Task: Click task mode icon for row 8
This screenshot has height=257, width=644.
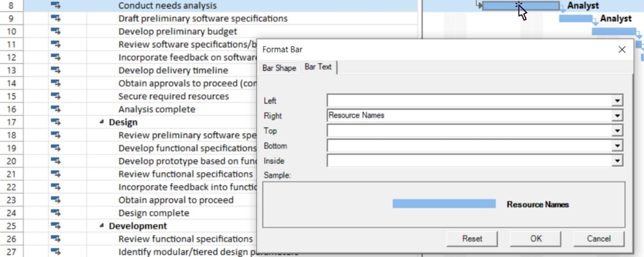Action: pyautogui.click(x=55, y=6)
